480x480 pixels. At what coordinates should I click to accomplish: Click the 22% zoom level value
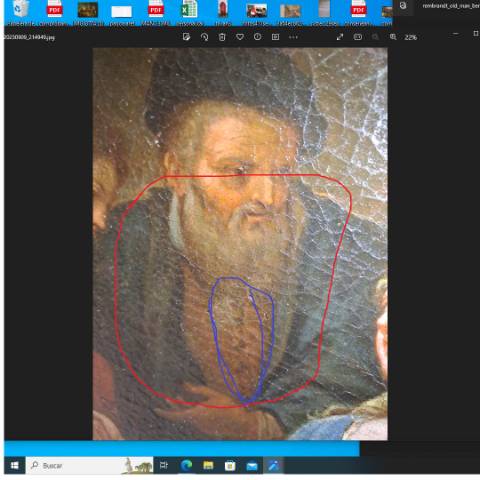(410, 37)
